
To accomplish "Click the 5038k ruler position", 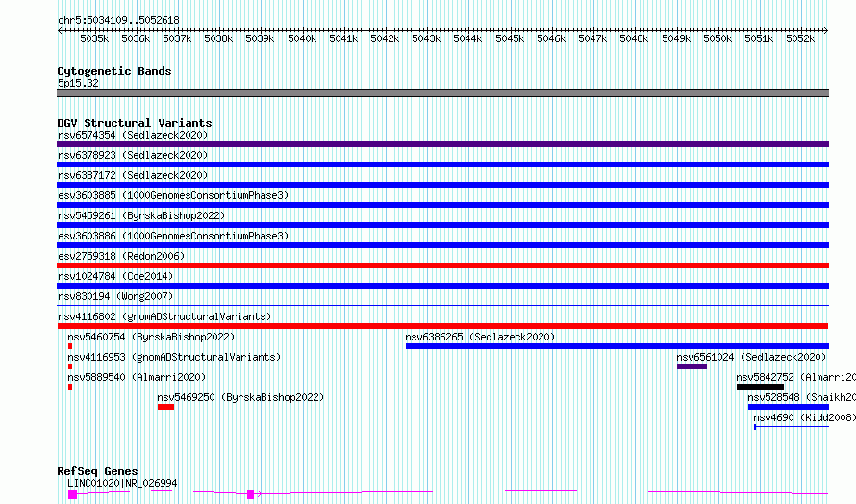I will click(x=218, y=38).
